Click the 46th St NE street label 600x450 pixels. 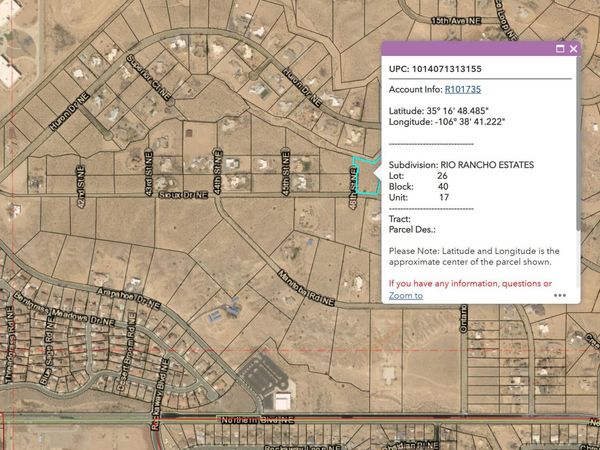pyautogui.click(x=353, y=188)
